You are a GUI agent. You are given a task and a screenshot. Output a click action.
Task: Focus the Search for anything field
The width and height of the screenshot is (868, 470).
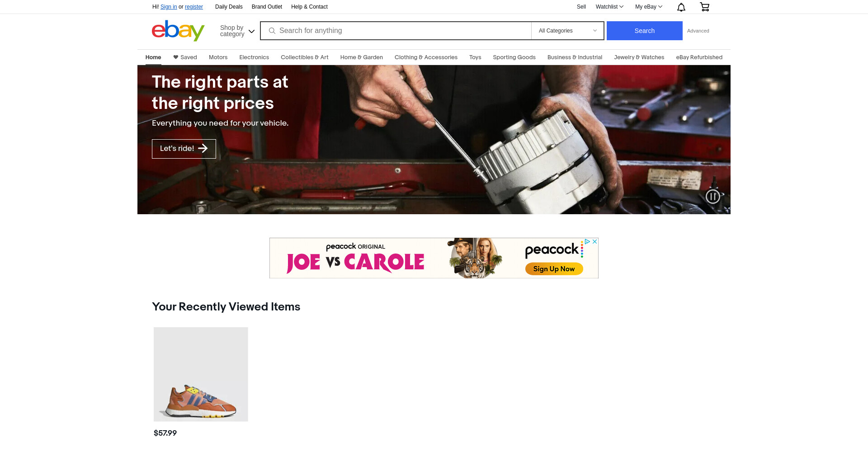click(396, 31)
